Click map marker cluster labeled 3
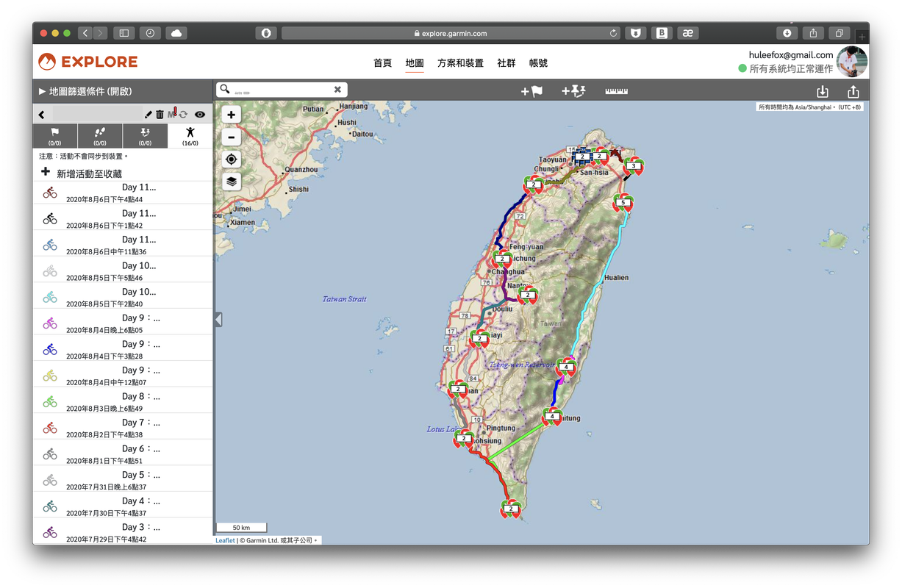The width and height of the screenshot is (902, 588). [x=634, y=167]
